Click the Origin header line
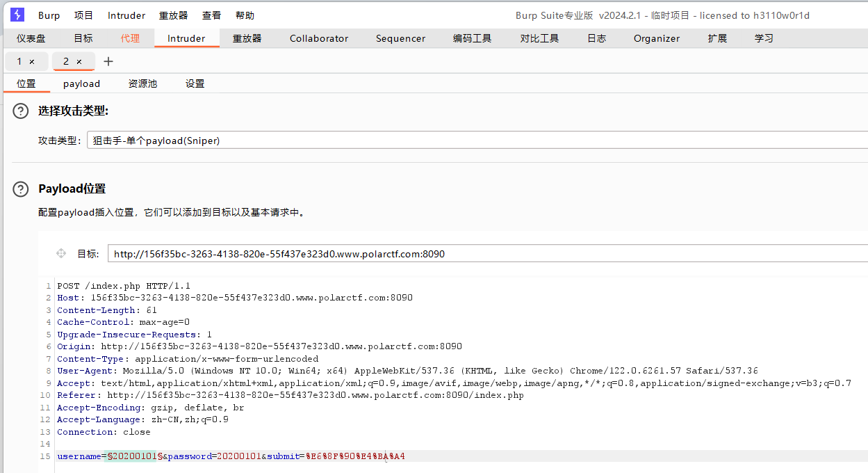Viewport: 868px width, 473px height. coord(260,346)
